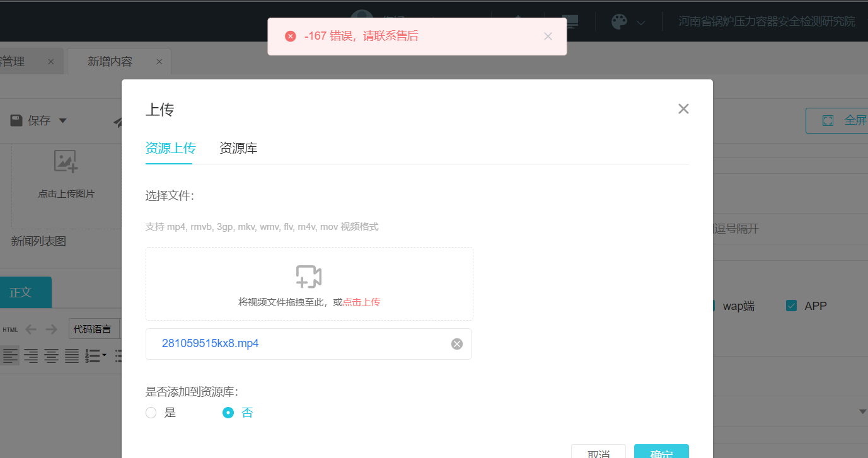Click the monitor icon in the top header
Image resolution: width=868 pixels, height=458 pixels.
[x=569, y=21]
